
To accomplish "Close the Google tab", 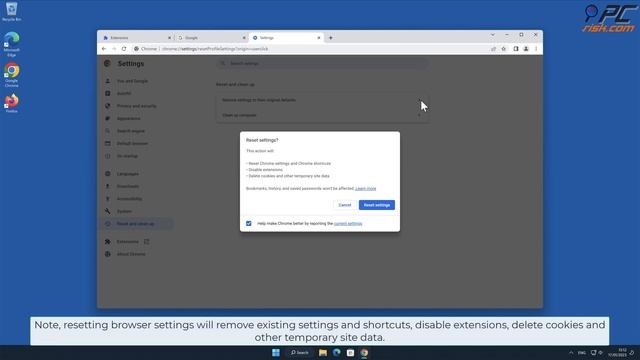I will click(244, 38).
